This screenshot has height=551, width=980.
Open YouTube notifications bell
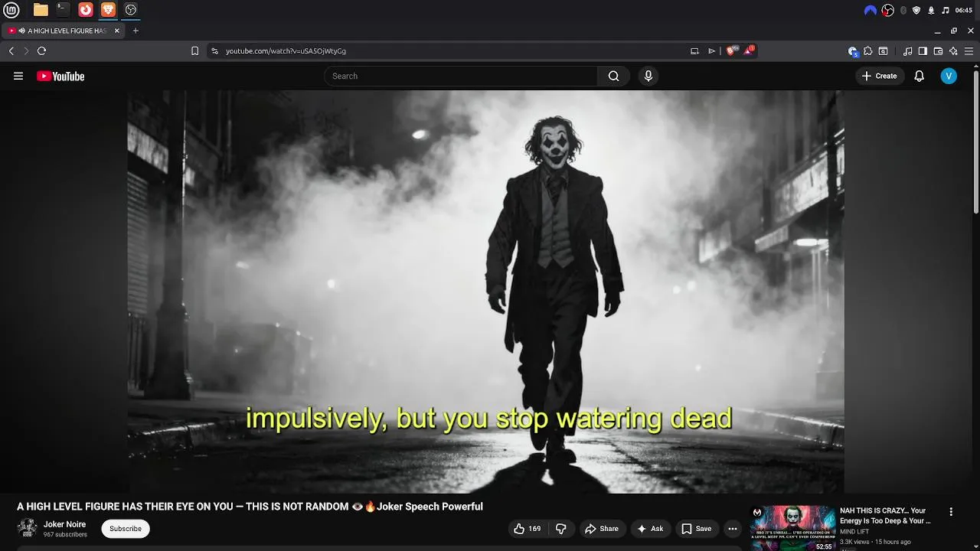pos(920,76)
